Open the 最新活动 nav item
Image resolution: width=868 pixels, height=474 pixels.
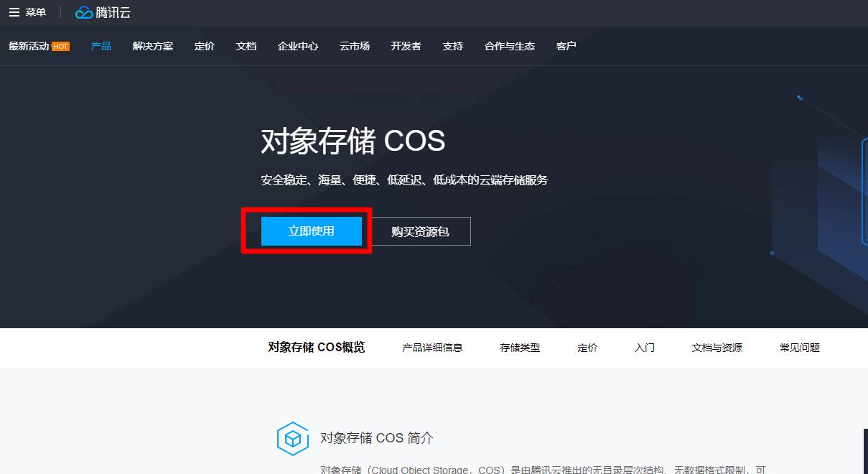click(29, 46)
